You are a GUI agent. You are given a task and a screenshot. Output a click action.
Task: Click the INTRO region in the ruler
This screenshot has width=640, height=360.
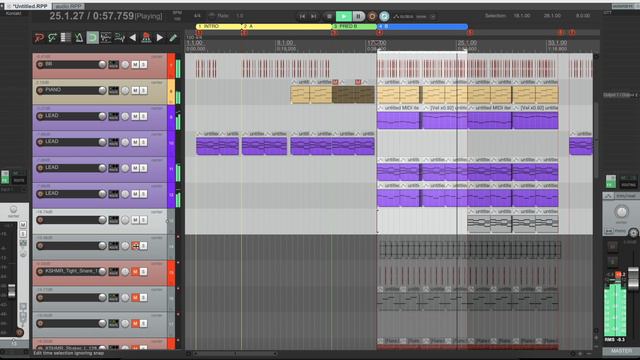coord(219,26)
